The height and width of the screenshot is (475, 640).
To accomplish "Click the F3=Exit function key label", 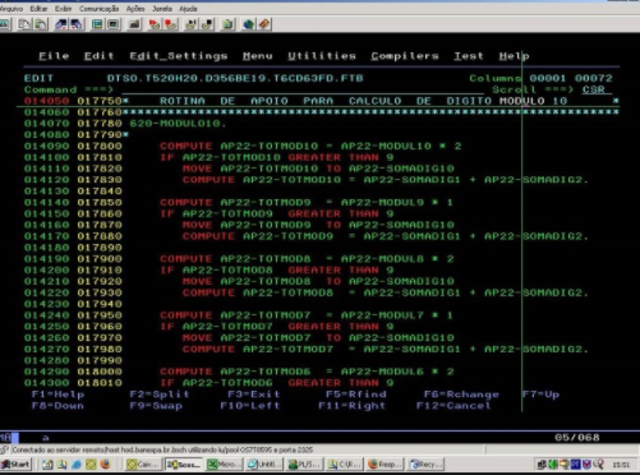I will pos(253,394).
